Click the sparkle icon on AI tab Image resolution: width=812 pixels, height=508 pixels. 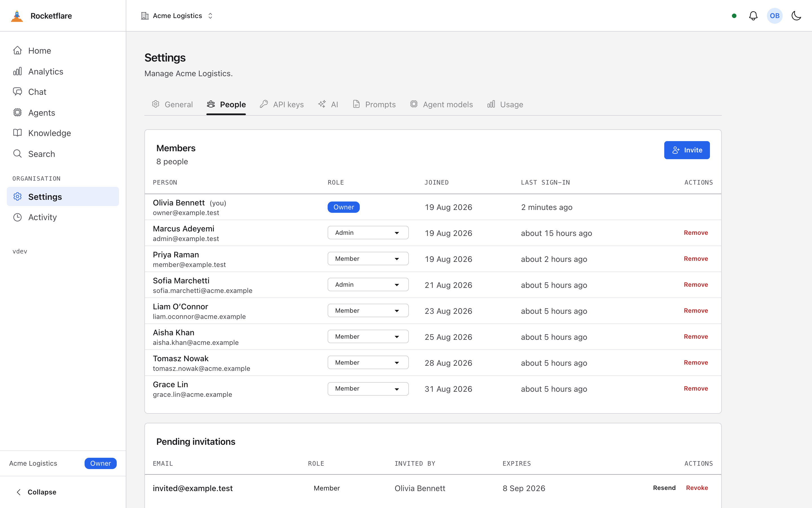tap(322, 104)
